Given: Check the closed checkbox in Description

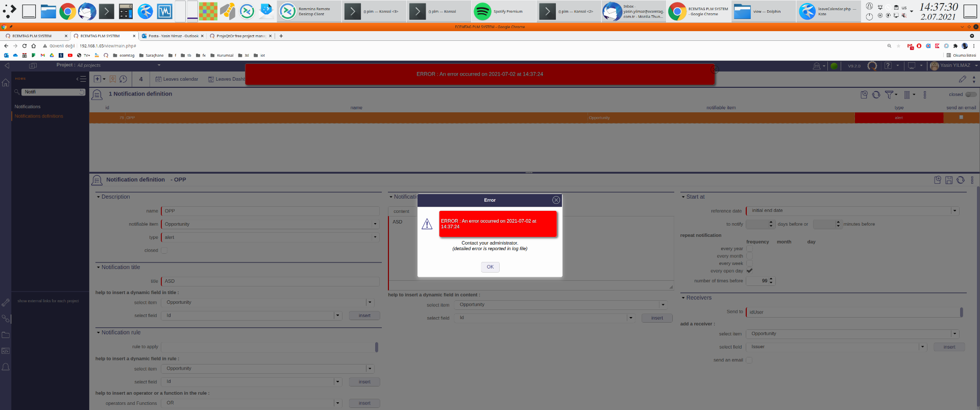Looking at the screenshot, I should point(164,251).
